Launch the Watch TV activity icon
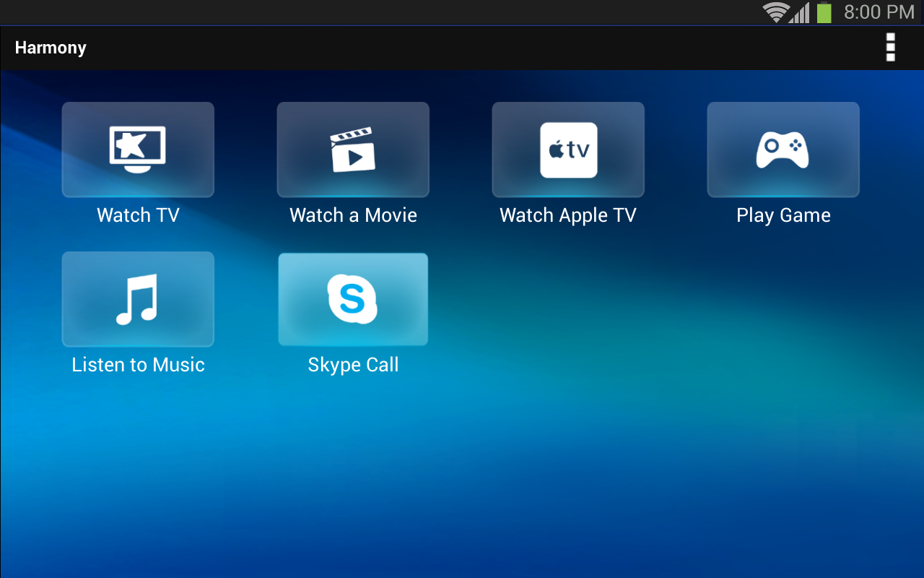Viewport: 924px width, 578px height. point(137,150)
